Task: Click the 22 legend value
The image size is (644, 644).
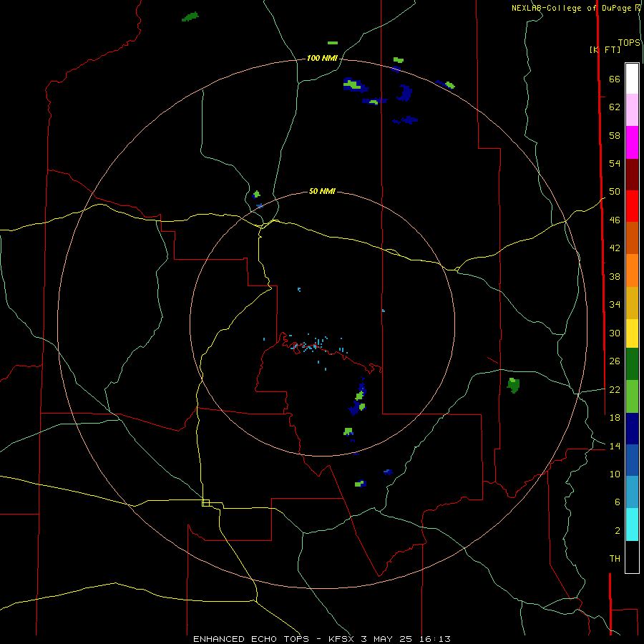Action: pos(615,389)
